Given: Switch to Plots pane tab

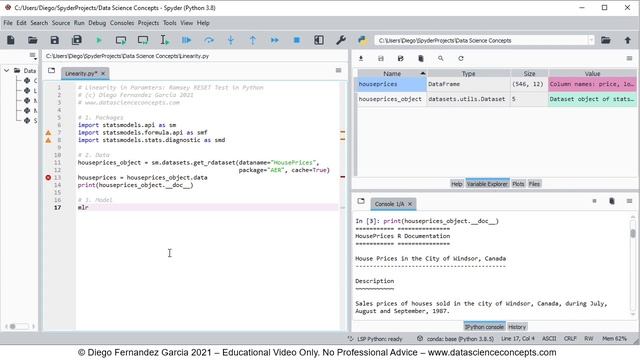Looking at the screenshot, I should [x=518, y=184].
